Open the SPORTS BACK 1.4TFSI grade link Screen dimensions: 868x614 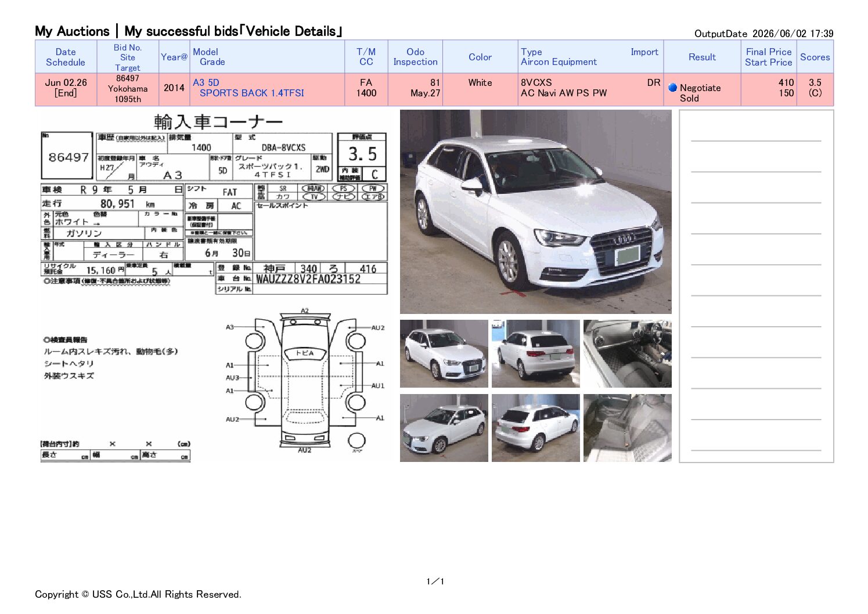point(252,93)
